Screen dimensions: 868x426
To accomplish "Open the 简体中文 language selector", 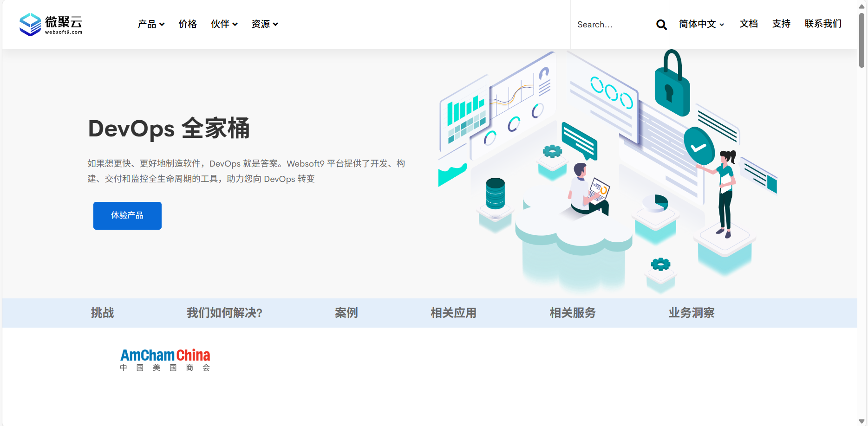I will tap(700, 24).
